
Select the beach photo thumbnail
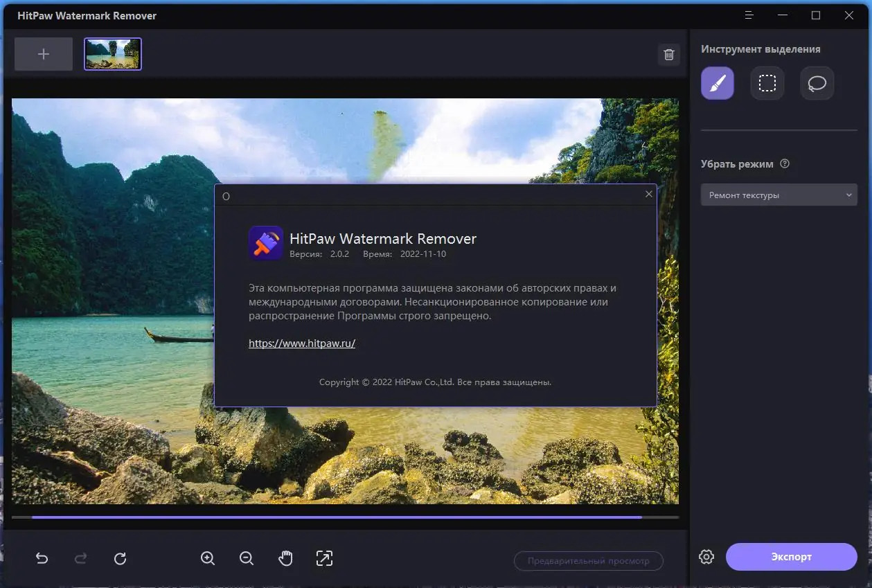click(x=112, y=53)
